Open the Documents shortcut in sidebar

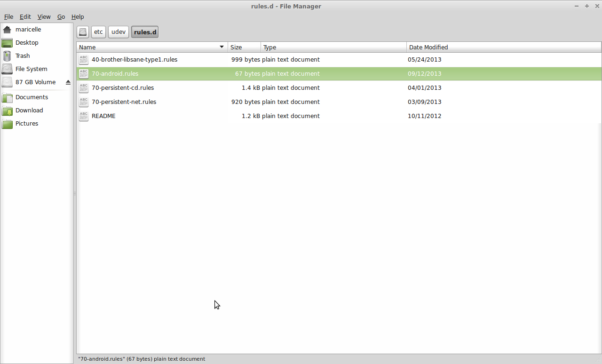point(32,97)
